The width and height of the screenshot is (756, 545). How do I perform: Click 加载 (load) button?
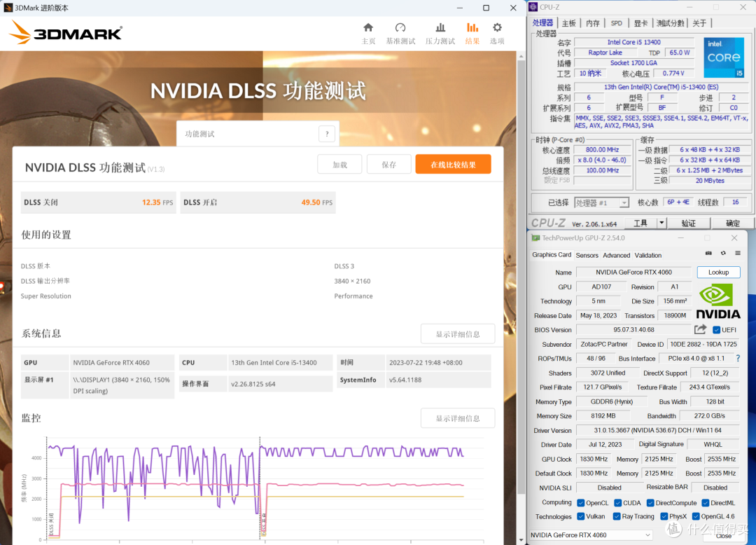[340, 165]
